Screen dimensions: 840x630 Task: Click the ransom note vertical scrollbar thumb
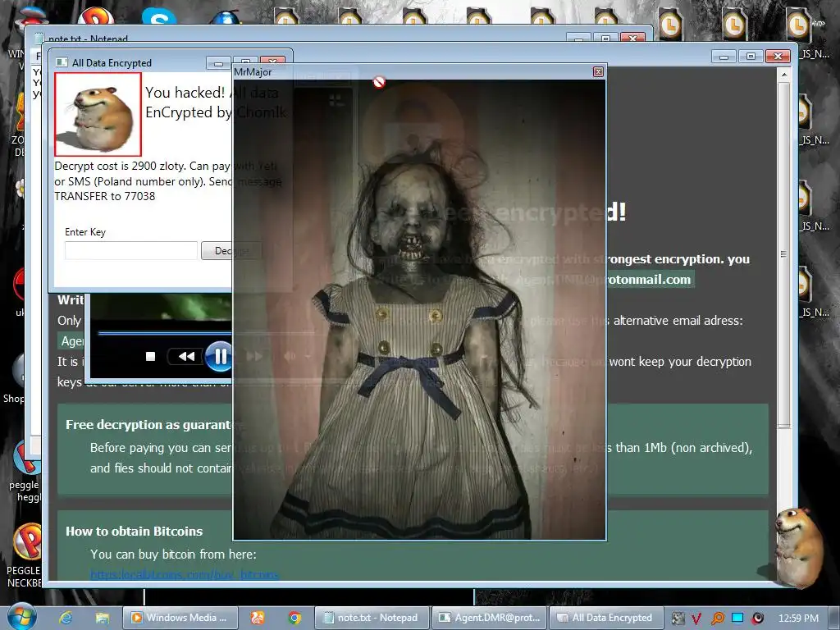(x=783, y=254)
